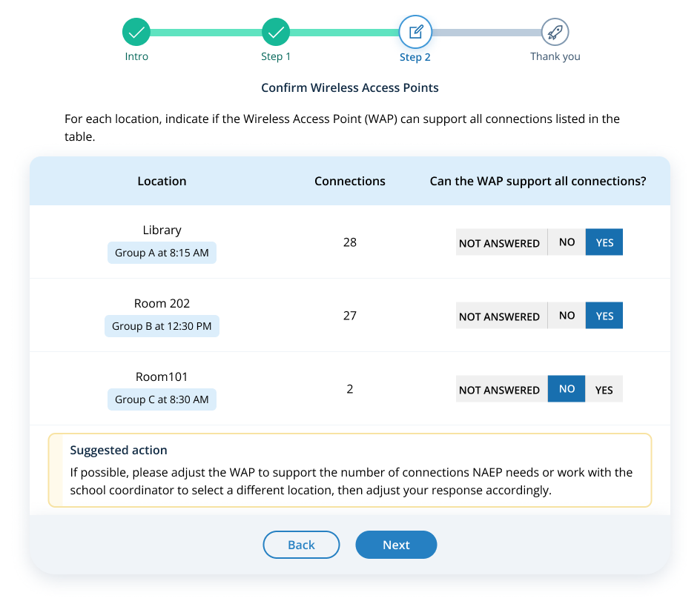
Task: Click the Step 2 label in stepper
Action: coord(415,57)
